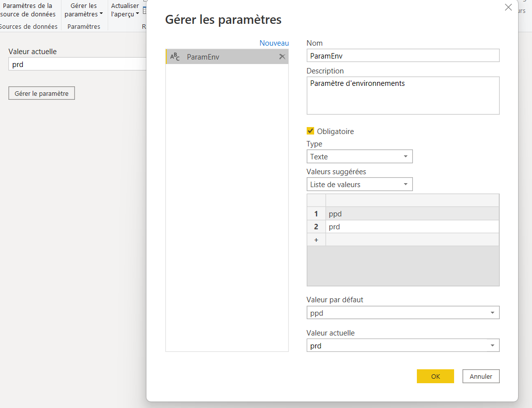Image resolution: width=532 pixels, height=408 pixels.
Task: Click row number 1 header in values list
Action: [316, 214]
